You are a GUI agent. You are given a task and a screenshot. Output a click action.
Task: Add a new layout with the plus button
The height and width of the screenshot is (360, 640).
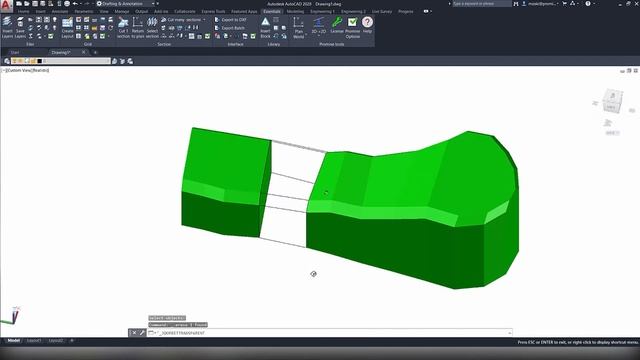(x=72, y=340)
